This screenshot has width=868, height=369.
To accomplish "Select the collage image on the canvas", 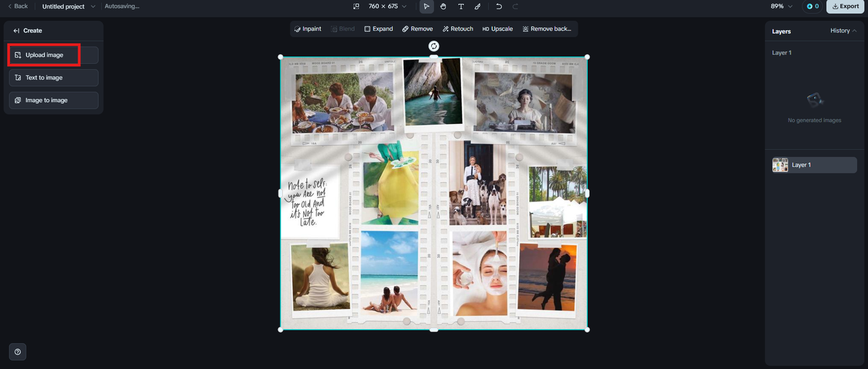I will tap(434, 193).
